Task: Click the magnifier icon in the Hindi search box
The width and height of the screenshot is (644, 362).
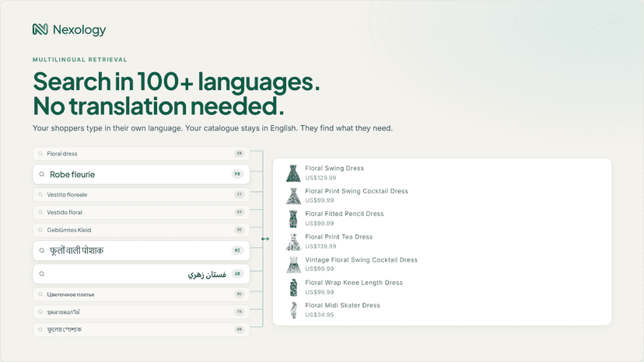Action: [41, 250]
